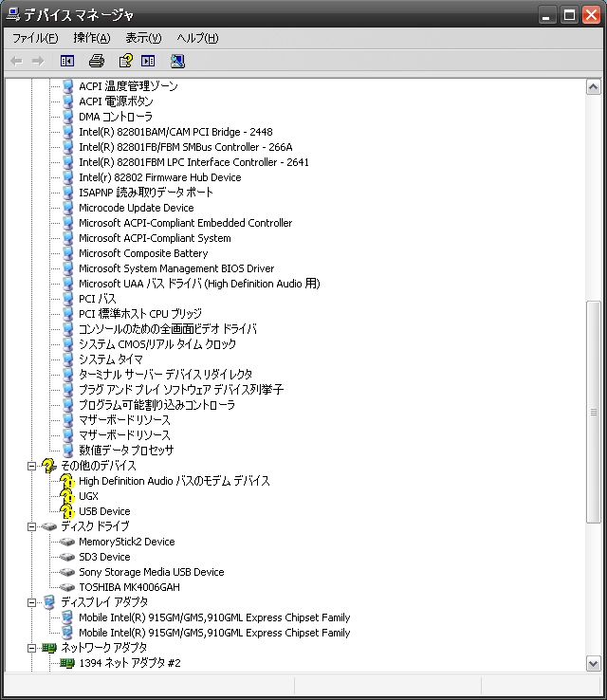607x700 pixels.
Task: Select Microsoft ACPI-Compliant System
Action: (155, 238)
